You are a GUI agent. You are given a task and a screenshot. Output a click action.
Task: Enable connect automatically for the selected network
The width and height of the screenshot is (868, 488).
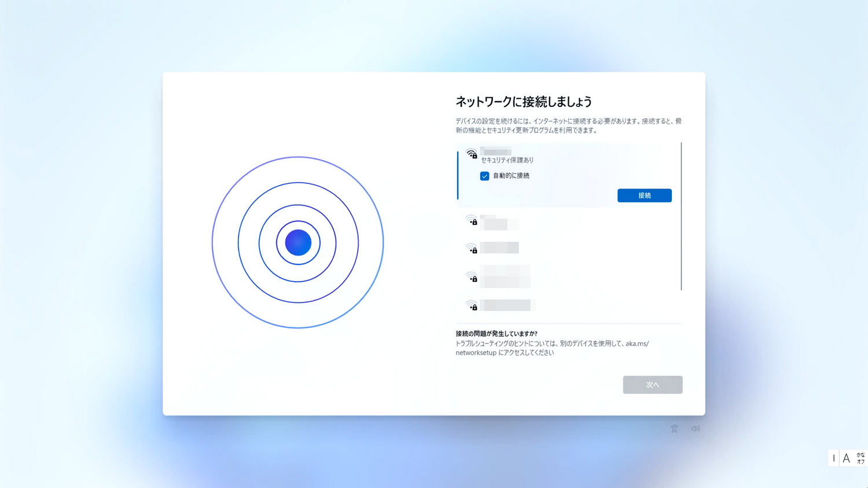click(x=484, y=176)
